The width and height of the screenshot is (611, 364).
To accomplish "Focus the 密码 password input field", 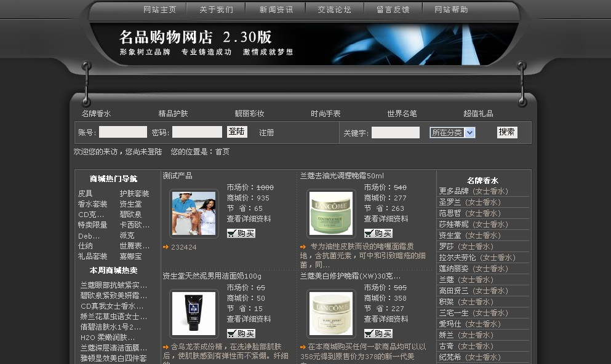I will pos(197,132).
